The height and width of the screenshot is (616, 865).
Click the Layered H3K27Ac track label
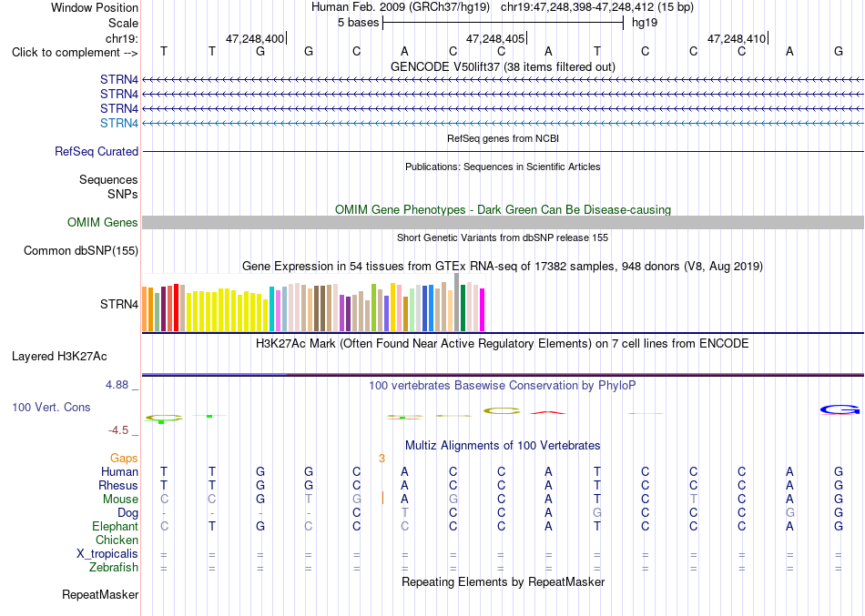pos(59,357)
